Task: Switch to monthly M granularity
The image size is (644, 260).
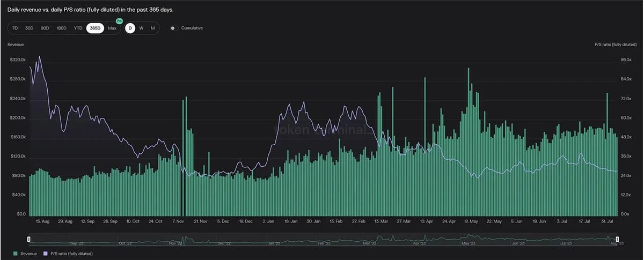Action: click(153, 28)
